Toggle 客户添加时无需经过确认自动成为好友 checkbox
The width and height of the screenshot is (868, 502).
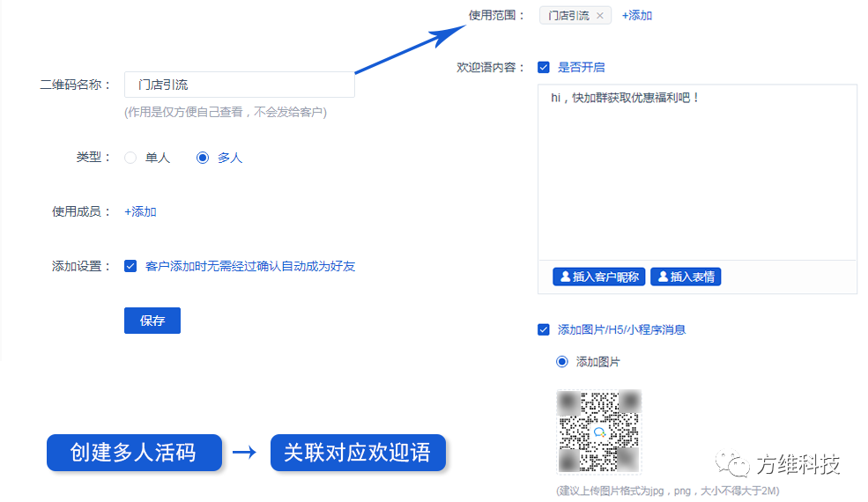130,266
